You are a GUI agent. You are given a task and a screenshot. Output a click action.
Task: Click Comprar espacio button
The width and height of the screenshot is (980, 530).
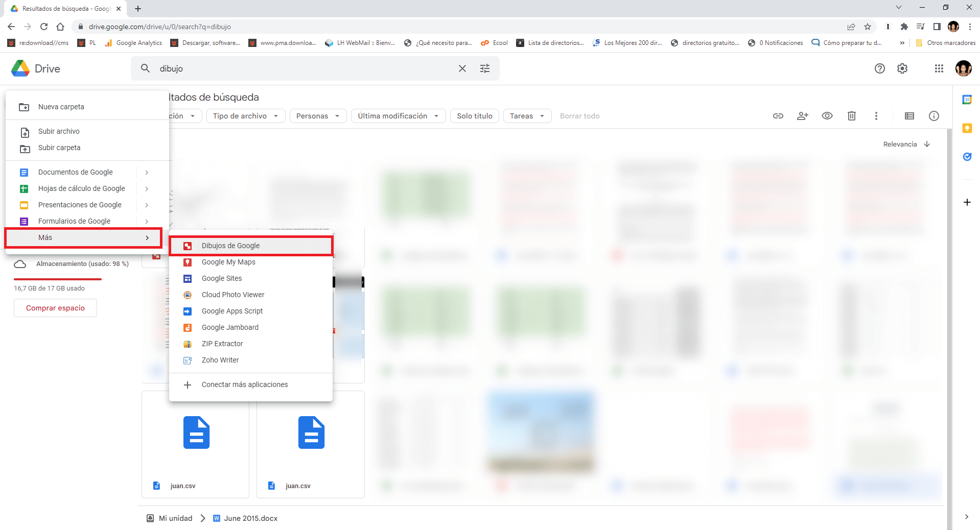coord(55,308)
